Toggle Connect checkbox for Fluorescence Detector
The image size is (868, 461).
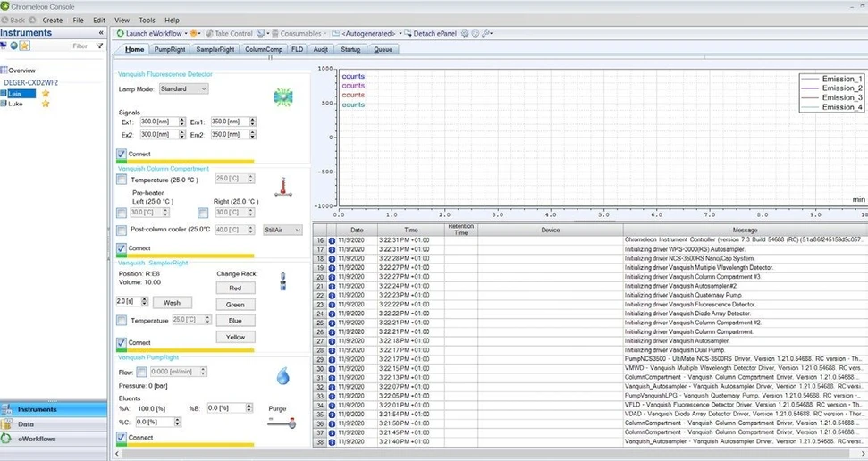tap(122, 154)
